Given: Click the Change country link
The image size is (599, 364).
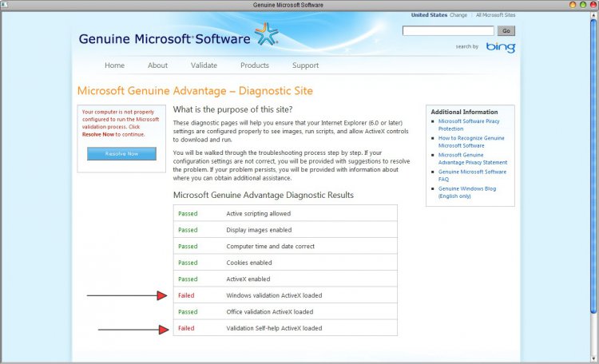Looking at the screenshot, I should [x=458, y=15].
